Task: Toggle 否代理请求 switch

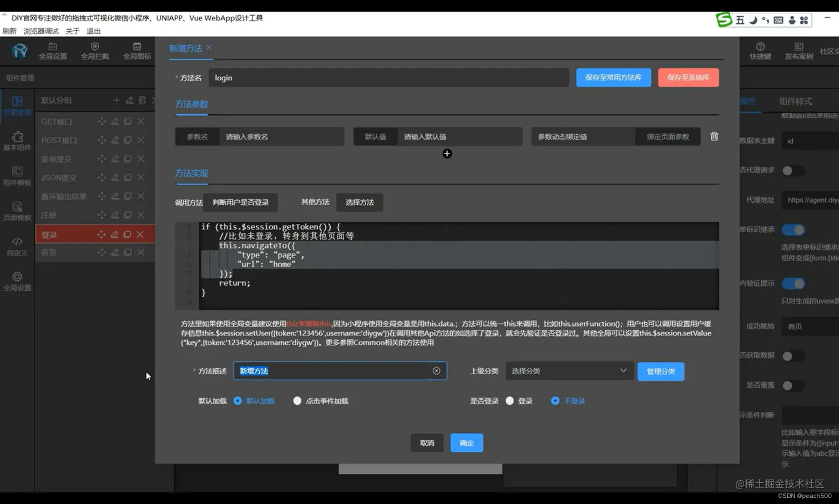Action: click(x=793, y=171)
